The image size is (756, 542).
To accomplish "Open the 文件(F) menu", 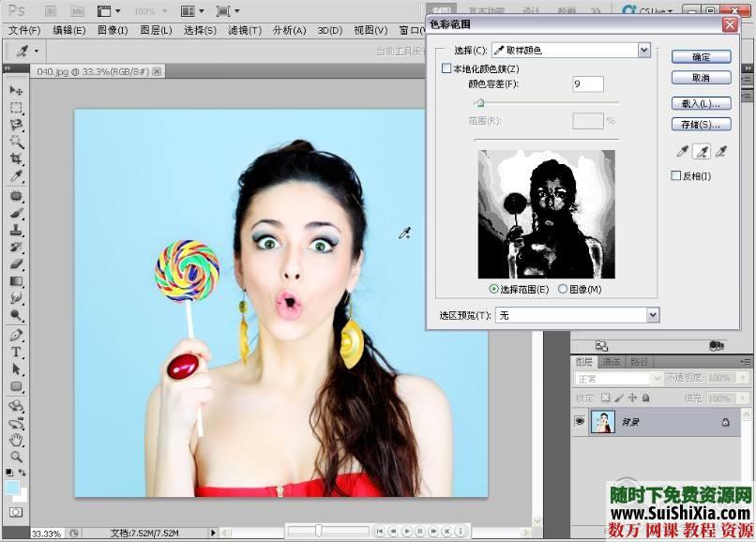I will (x=24, y=30).
